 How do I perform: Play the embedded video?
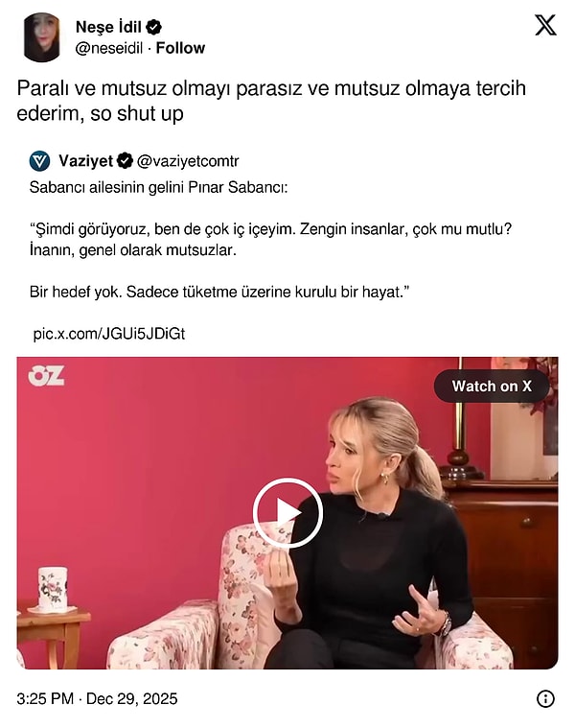287,512
